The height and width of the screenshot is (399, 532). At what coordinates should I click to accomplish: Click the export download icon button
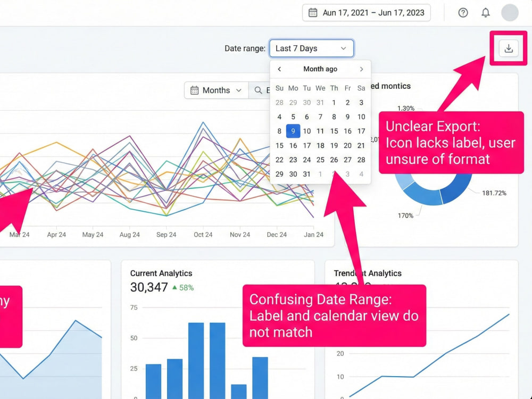[x=508, y=48]
